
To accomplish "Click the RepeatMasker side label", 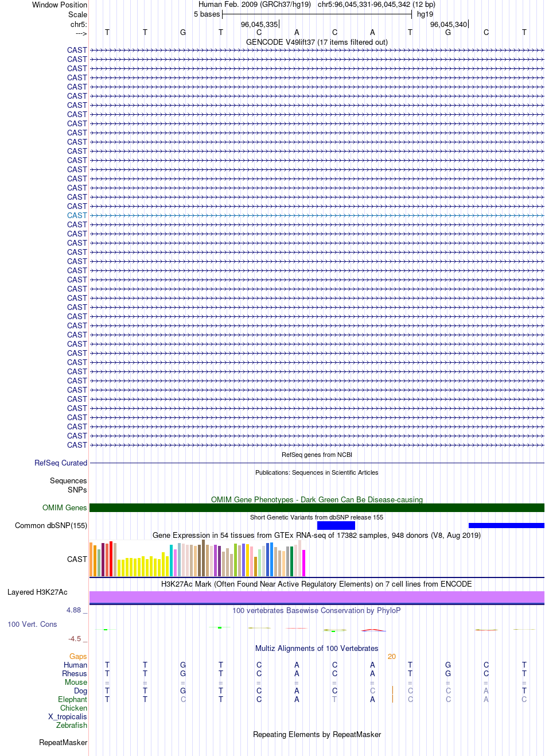I will (63, 742).
